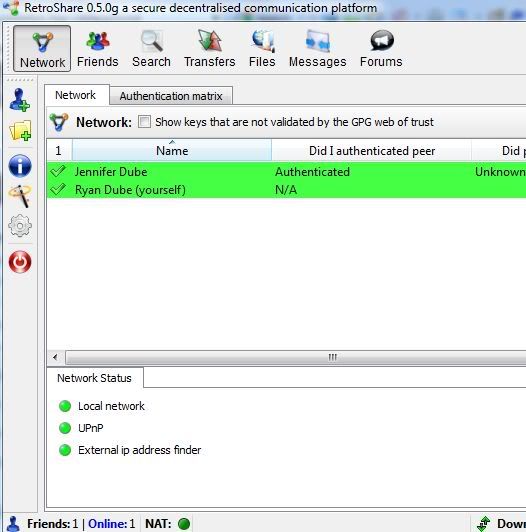Open the Friends section in toolbar
This screenshot has height=532, width=526.
[97, 49]
